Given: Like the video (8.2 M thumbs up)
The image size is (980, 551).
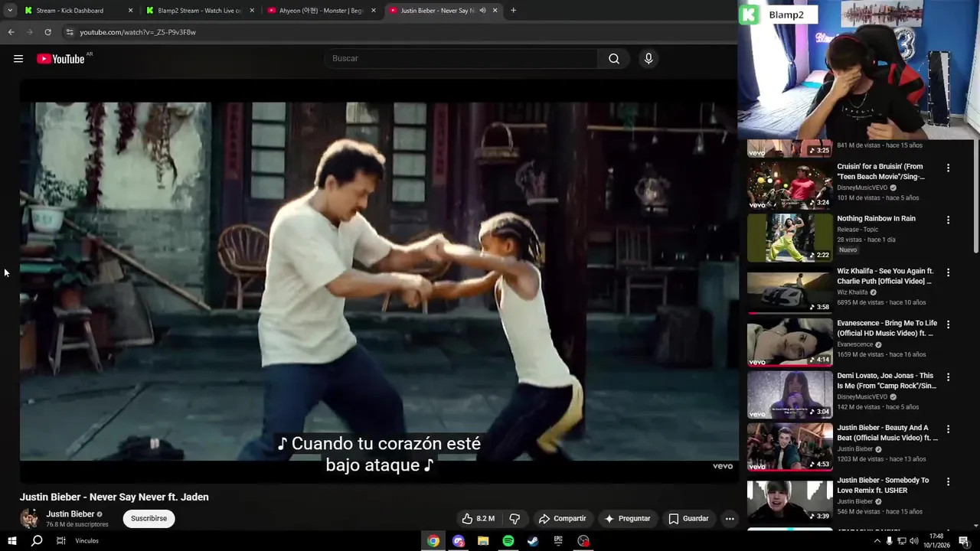Looking at the screenshot, I should [479, 519].
